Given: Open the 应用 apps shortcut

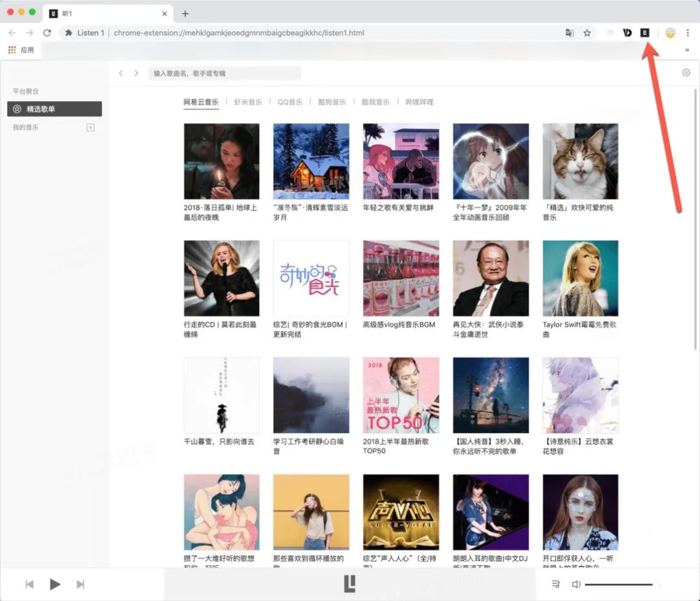Looking at the screenshot, I should [21, 50].
